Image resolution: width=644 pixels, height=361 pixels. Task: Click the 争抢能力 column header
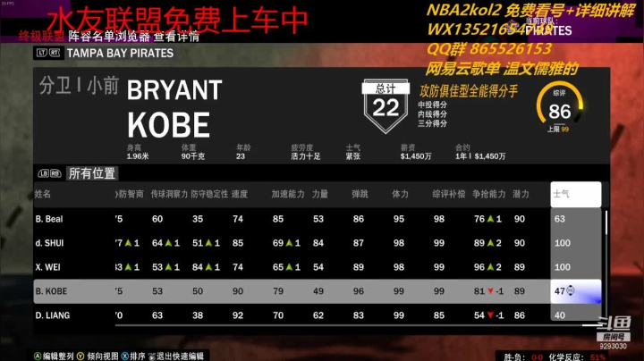(x=489, y=194)
